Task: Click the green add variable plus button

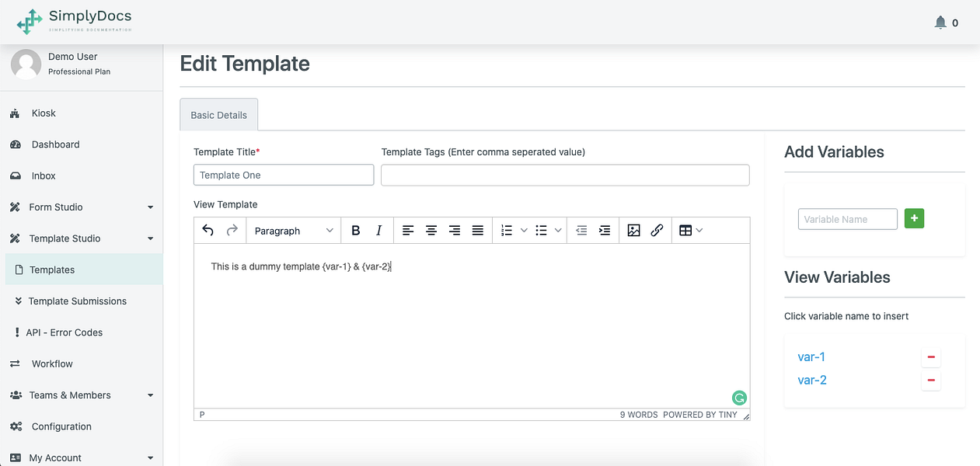Action: [x=915, y=219]
